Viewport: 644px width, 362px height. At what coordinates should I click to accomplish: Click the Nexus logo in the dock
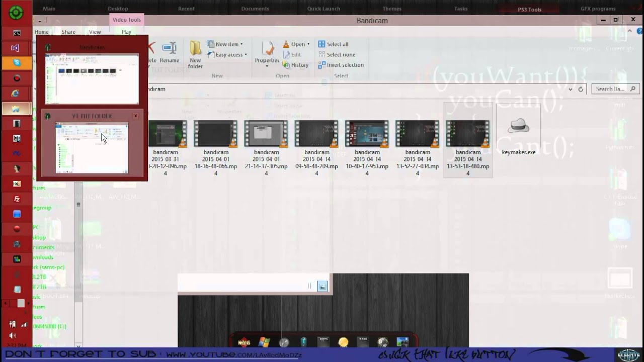click(x=244, y=342)
